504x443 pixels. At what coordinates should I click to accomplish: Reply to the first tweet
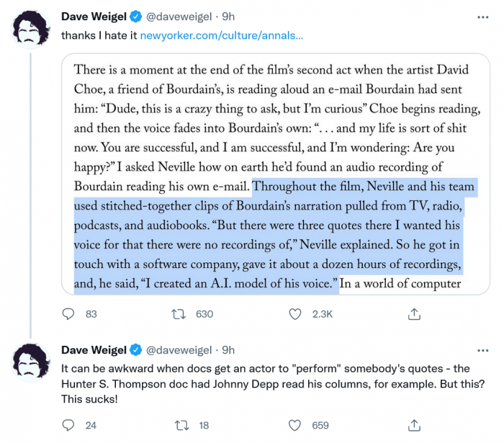pos(68,314)
